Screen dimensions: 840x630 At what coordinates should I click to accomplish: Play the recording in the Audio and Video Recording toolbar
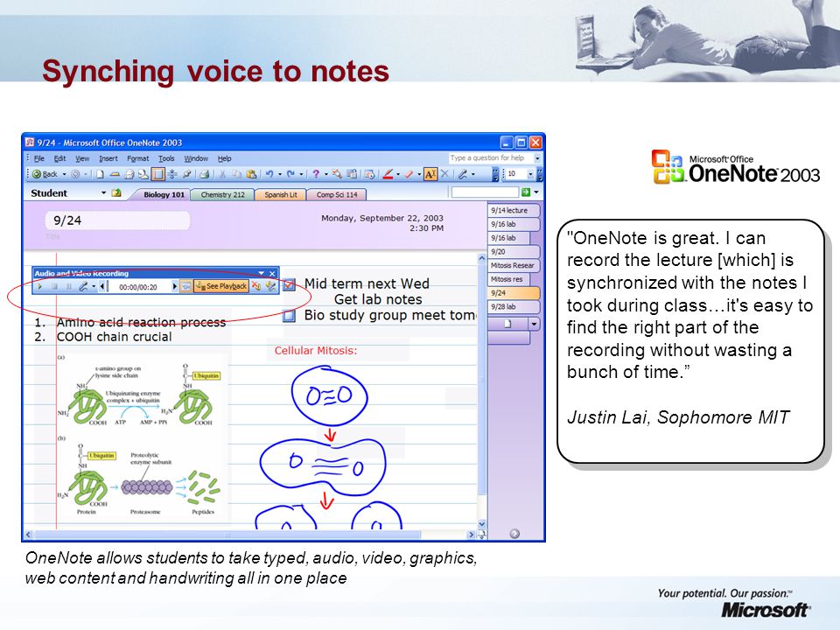click(39, 287)
